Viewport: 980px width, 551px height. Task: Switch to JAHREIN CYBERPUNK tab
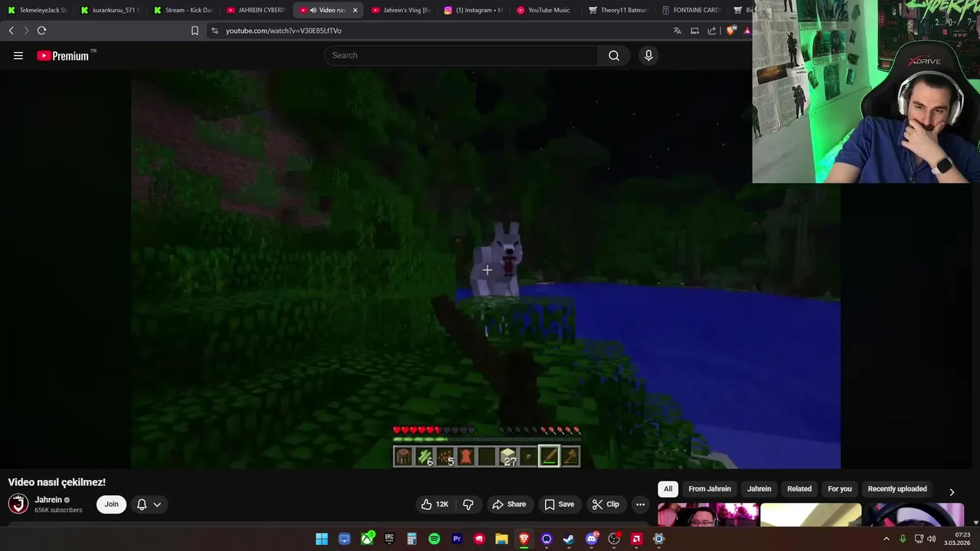[x=256, y=10]
